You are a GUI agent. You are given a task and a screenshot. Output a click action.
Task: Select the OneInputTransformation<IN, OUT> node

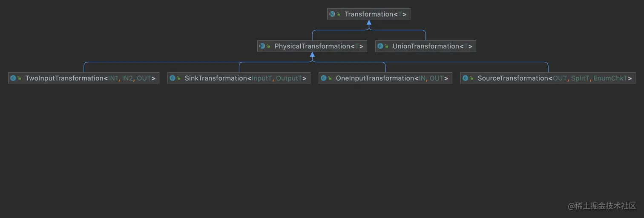(385, 78)
